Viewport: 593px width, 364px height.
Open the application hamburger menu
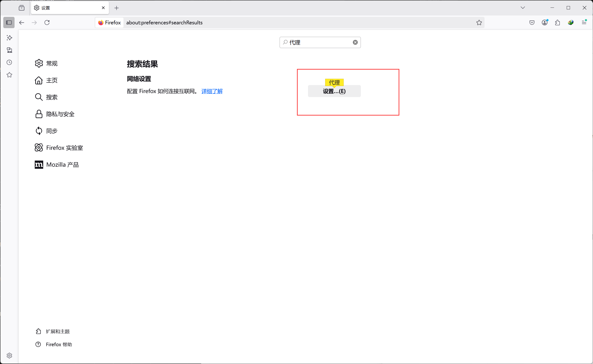point(584,23)
